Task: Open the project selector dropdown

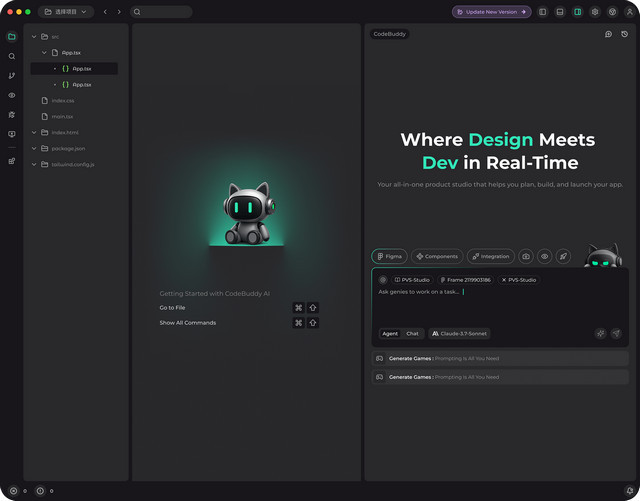Action: point(66,12)
